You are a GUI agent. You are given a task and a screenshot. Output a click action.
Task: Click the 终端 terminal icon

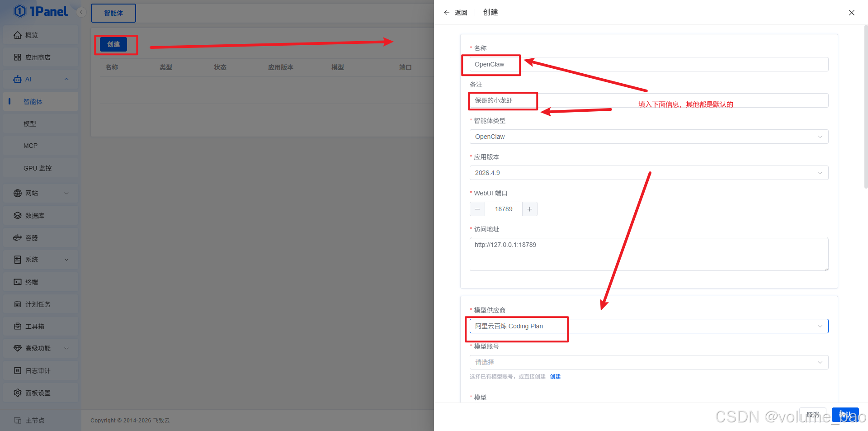[18, 282]
